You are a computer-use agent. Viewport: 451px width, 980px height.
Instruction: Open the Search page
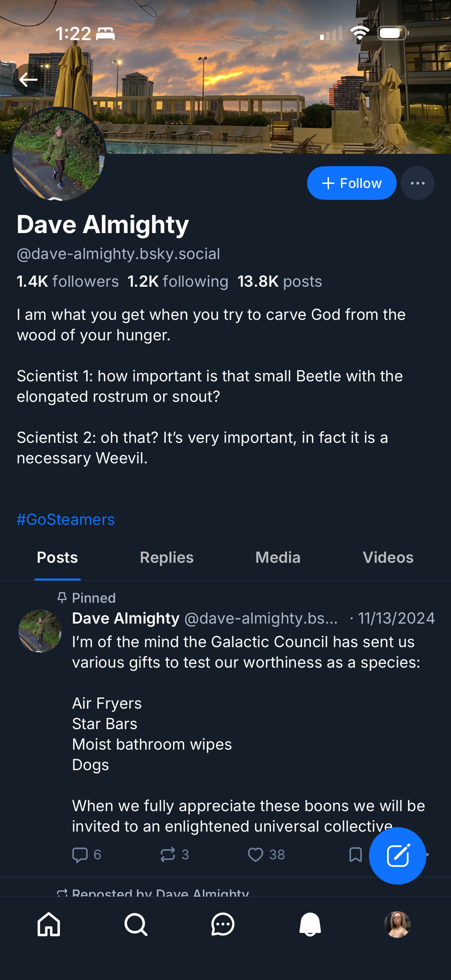(x=136, y=925)
